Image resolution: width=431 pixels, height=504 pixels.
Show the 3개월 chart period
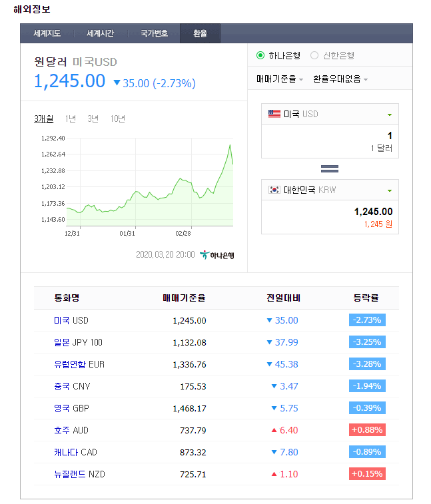pos(44,119)
